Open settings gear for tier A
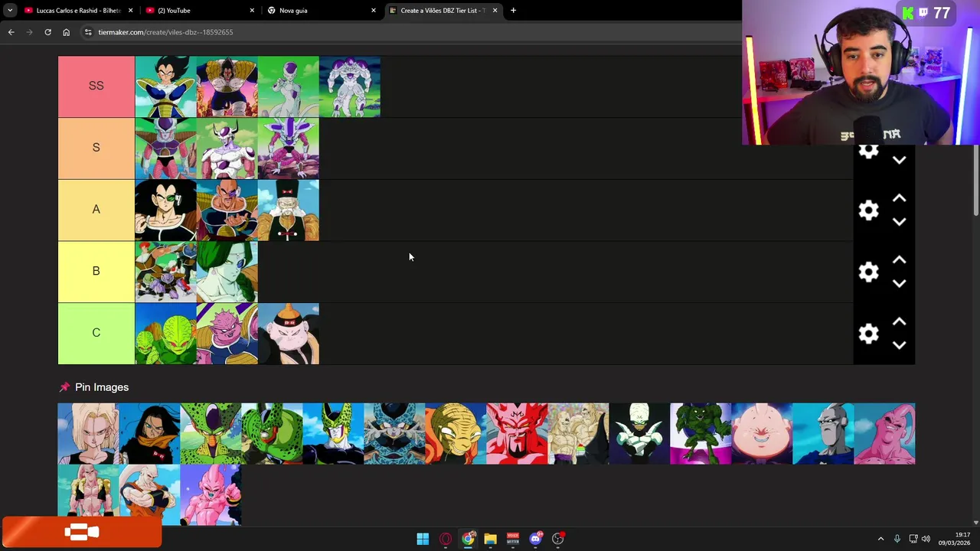The width and height of the screenshot is (980, 551). [868, 210]
